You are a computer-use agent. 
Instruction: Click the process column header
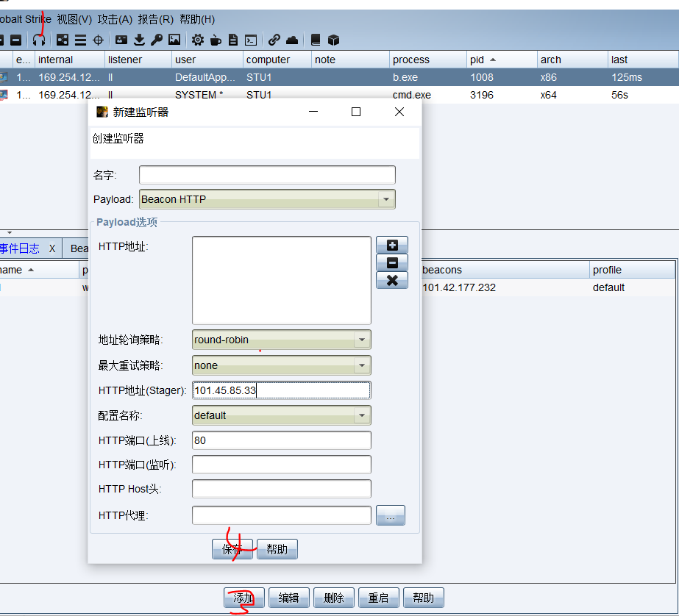click(x=428, y=60)
